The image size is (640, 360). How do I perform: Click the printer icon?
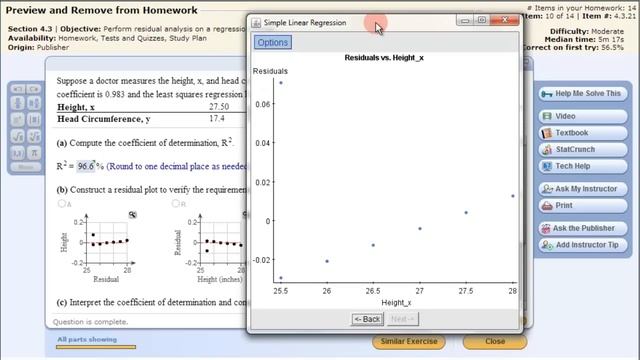547,206
